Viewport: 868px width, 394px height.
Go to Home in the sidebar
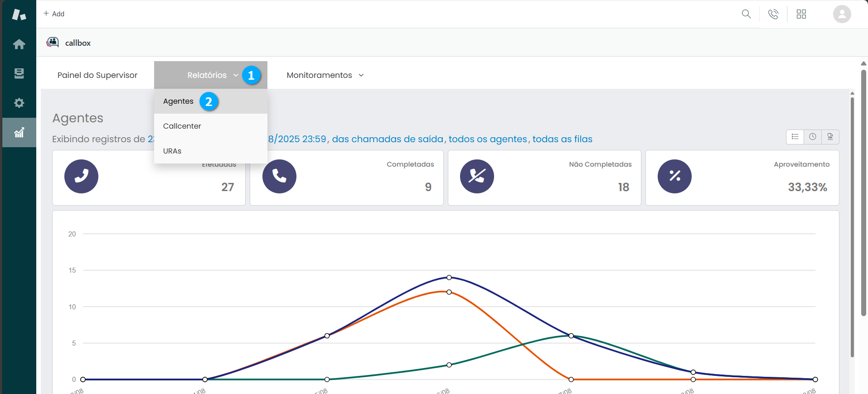19,44
